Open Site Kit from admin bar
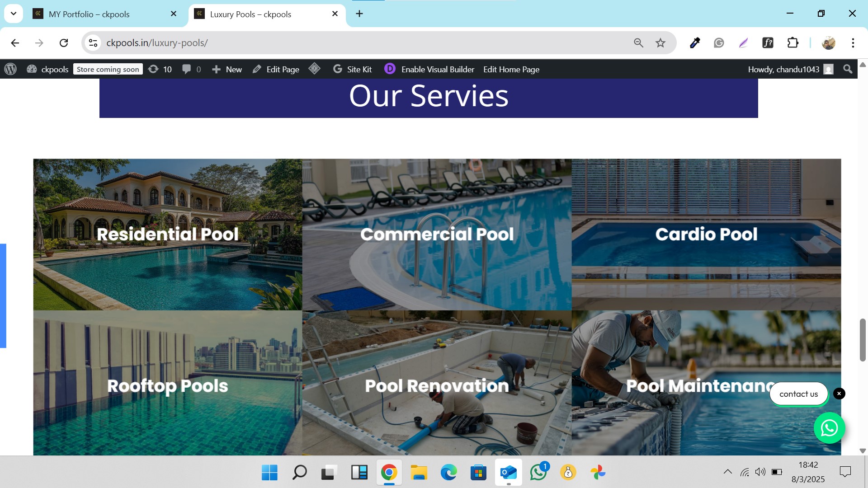This screenshot has height=488, width=868. pyautogui.click(x=352, y=69)
